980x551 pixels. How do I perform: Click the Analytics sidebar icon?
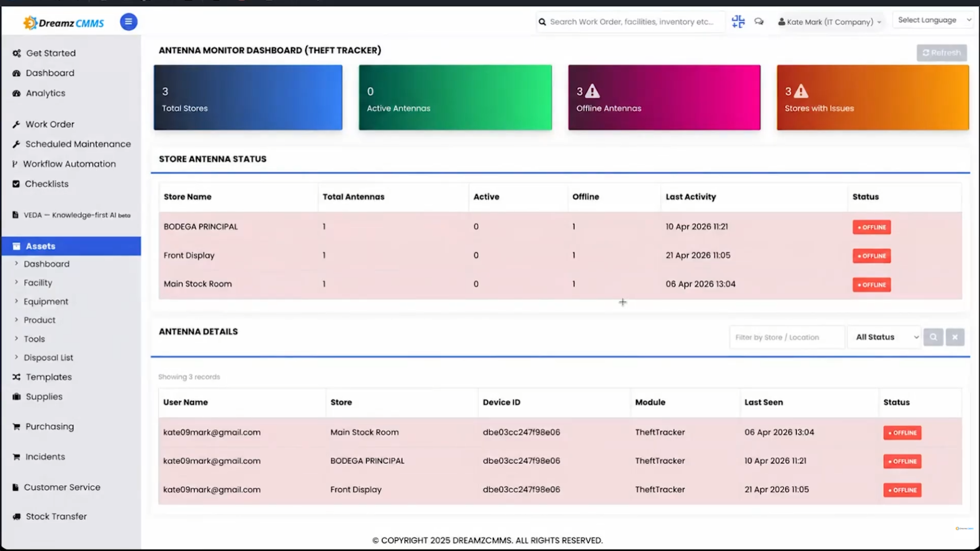17,93
